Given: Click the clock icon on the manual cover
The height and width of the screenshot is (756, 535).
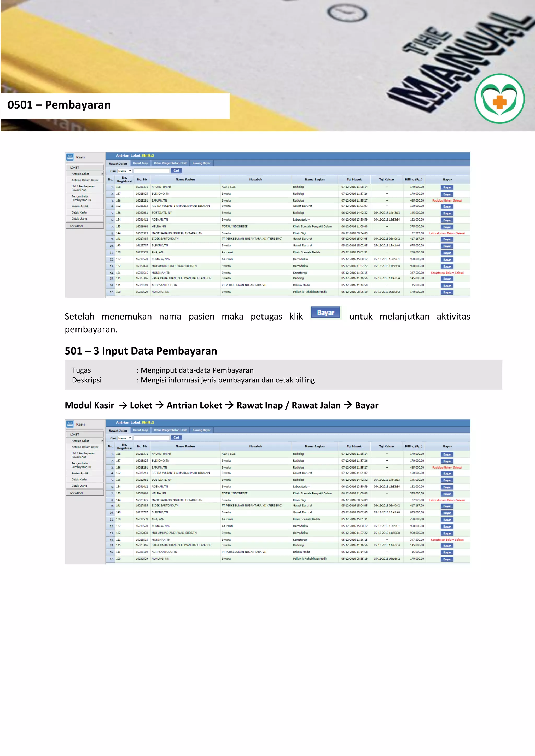Looking at the screenshot, I should (x=347, y=13).
